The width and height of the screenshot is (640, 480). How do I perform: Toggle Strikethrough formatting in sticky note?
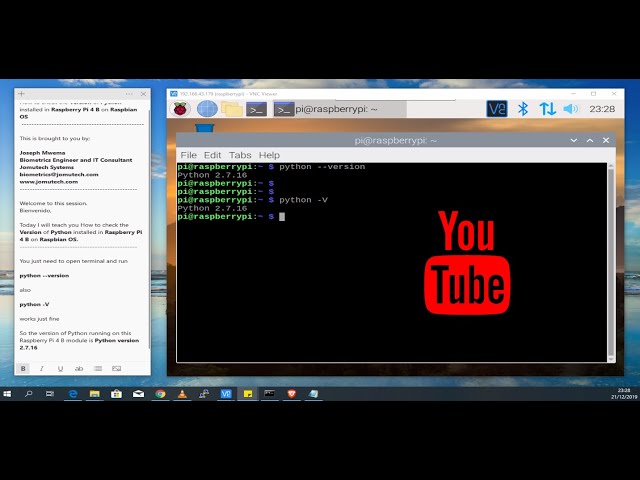pyautogui.click(x=79, y=369)
